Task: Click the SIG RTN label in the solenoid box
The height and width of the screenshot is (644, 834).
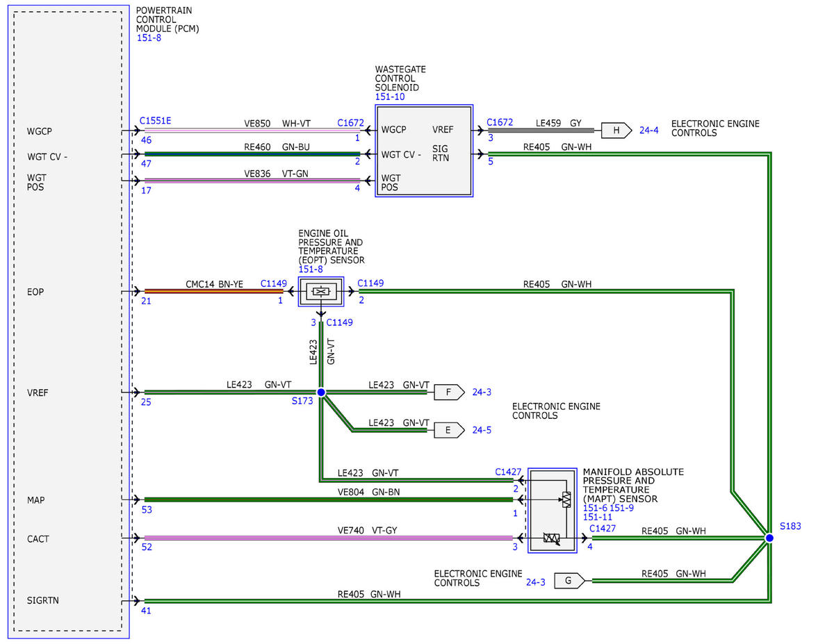Action: tap(441, 154)
